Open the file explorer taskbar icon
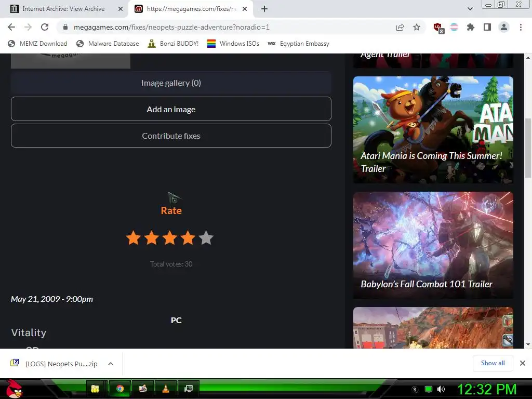 pyautogui.click(x=95, y=389)
